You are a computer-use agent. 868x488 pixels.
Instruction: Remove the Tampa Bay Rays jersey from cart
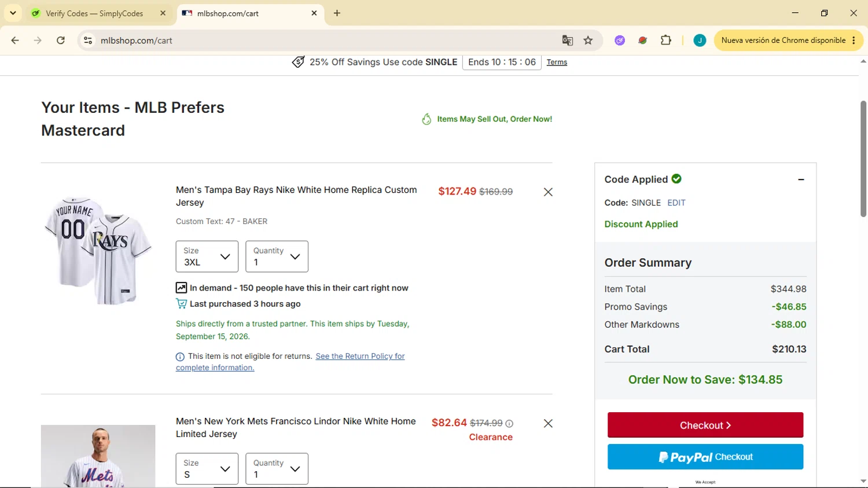(x=548, y=192)
